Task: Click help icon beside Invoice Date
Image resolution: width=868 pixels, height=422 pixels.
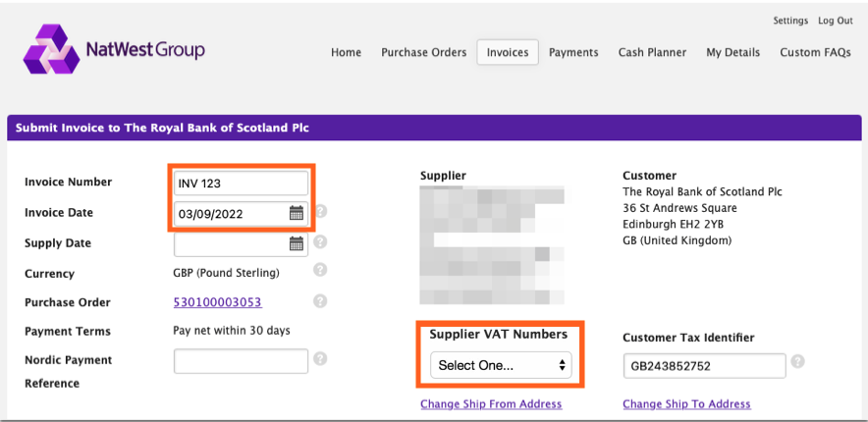Action: click(320, 212)
